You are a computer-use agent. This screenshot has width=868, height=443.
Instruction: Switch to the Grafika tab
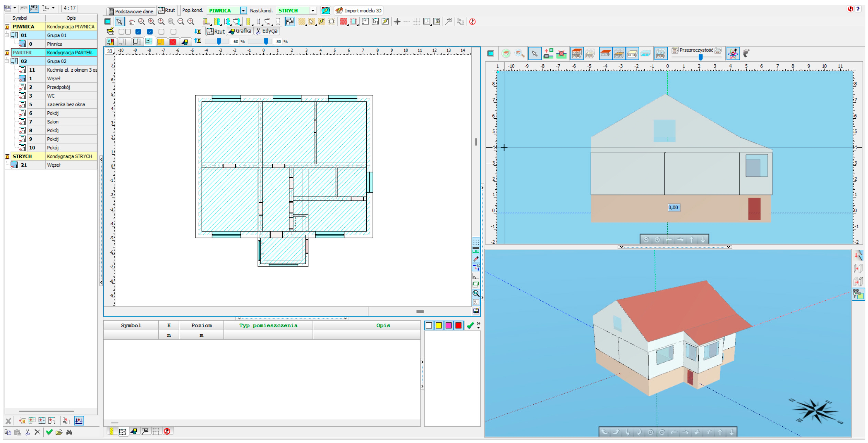[x=240, y=31]
